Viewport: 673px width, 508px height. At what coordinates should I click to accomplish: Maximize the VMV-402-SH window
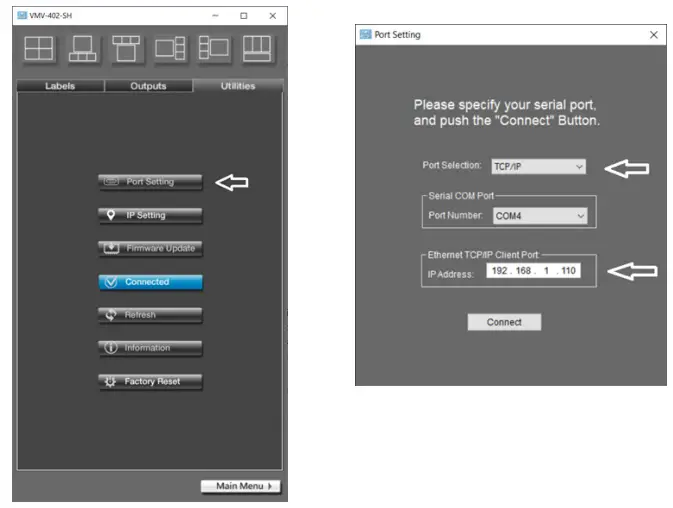point(244,15)
